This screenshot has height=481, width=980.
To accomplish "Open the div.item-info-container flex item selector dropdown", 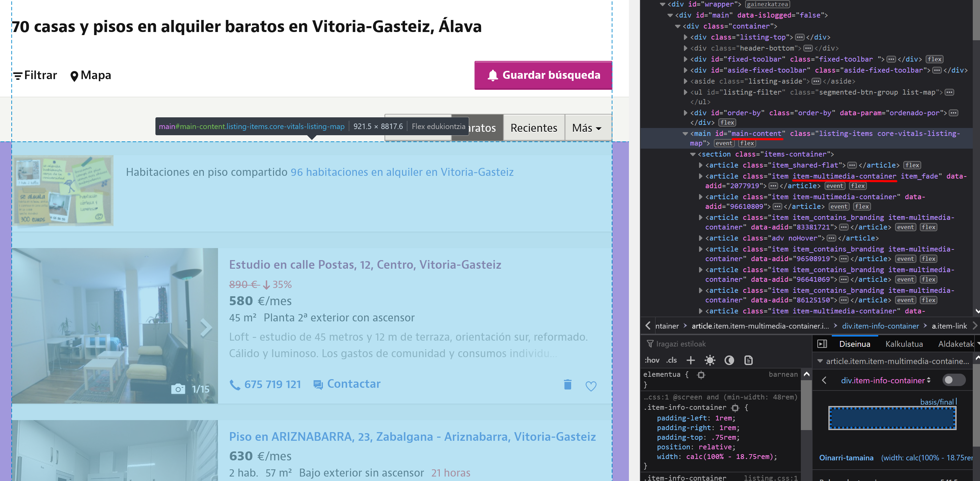I will 886,380.
